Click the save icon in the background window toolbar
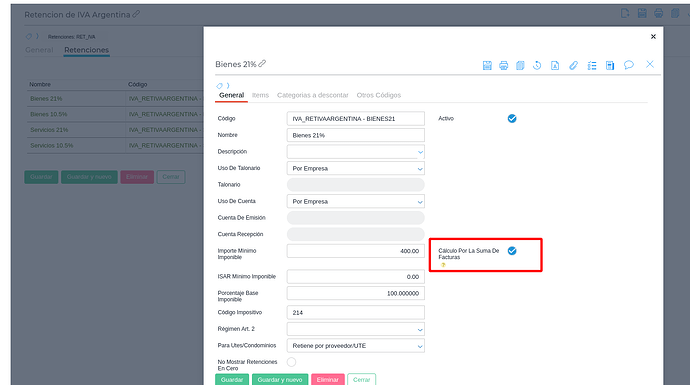The height and width of the screenshot is (385, 690). point(642,13)
